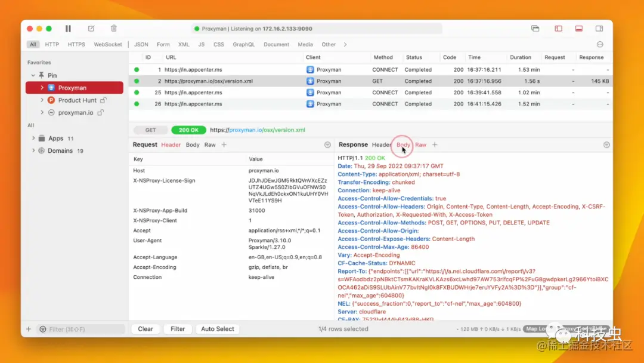
Task: Click the Clear button
Action: pyautogui.click(x=145, y=329)
